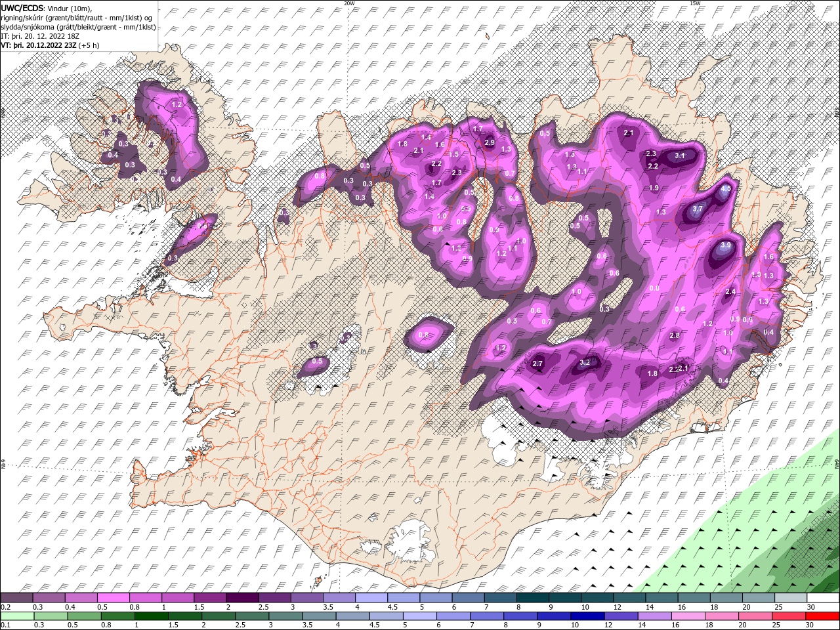Click the dark mauve 0.2 swatch, top legend row
Image resolution: width=840 pixels, height=630 pixels.
point(16,598)
